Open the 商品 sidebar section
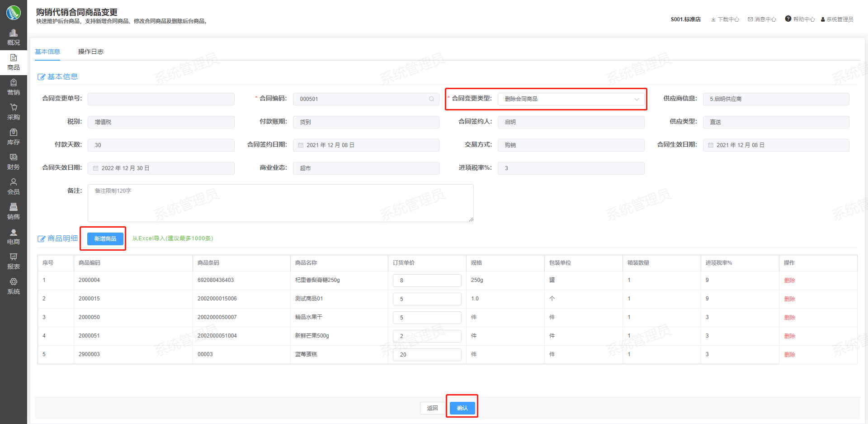The height and width of the screenshot is (424, 868). 14,62
